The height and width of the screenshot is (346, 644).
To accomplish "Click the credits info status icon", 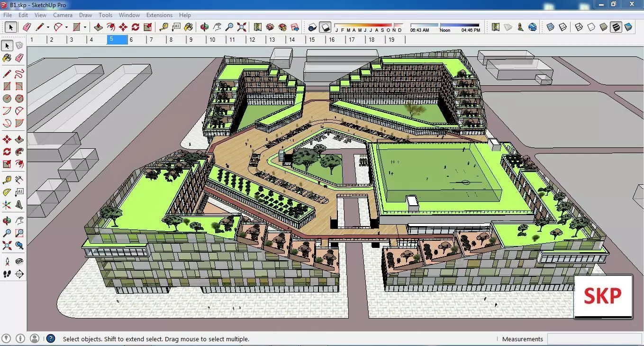I will pos(20,339).
